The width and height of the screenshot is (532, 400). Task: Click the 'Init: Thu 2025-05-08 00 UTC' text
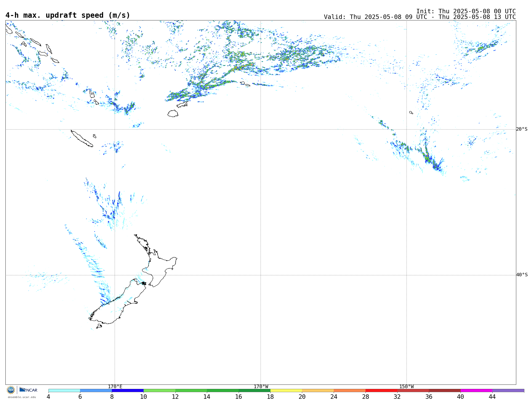pyautogui.click(x=466, y=11)
